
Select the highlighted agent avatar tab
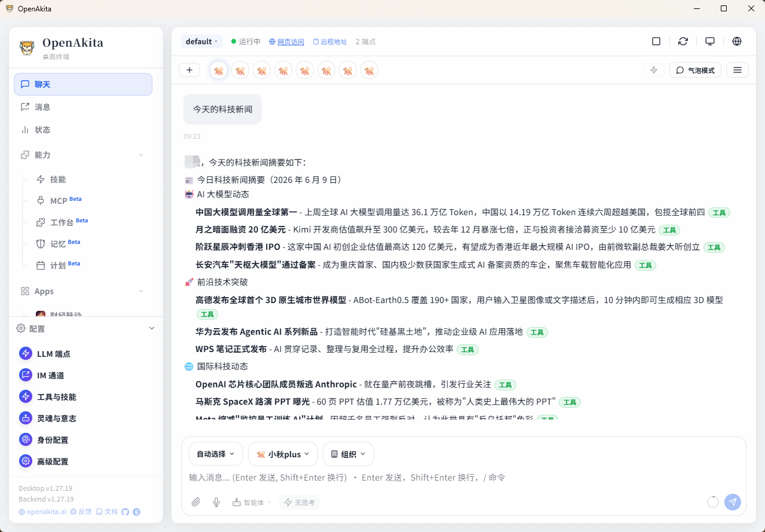[219, 71]
